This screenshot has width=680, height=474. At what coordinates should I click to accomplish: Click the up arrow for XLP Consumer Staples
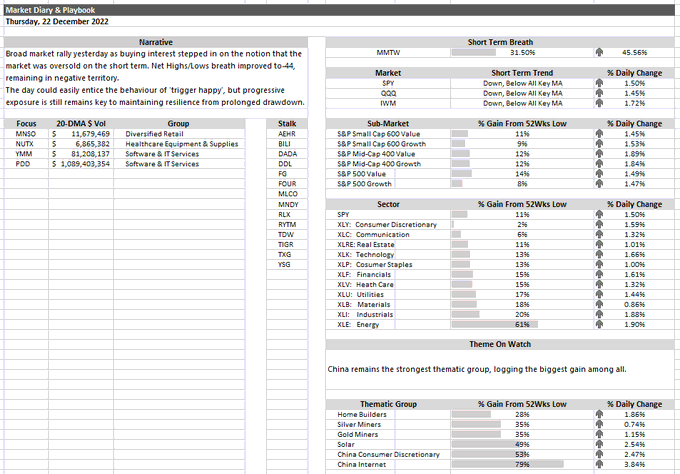click(599, 264)
